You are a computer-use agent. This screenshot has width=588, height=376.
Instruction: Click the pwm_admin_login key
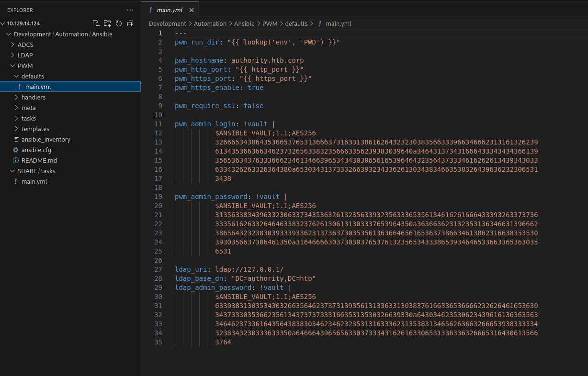(x=205, y=124)
